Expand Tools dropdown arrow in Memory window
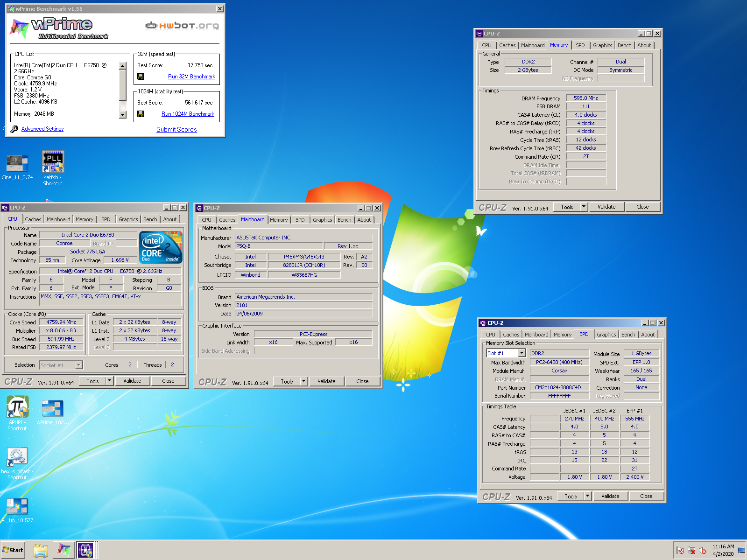 point(584,207)
